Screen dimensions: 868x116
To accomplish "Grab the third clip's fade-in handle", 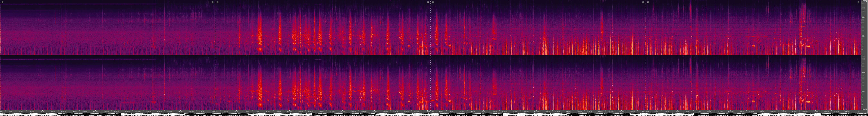I will point(433,2).
